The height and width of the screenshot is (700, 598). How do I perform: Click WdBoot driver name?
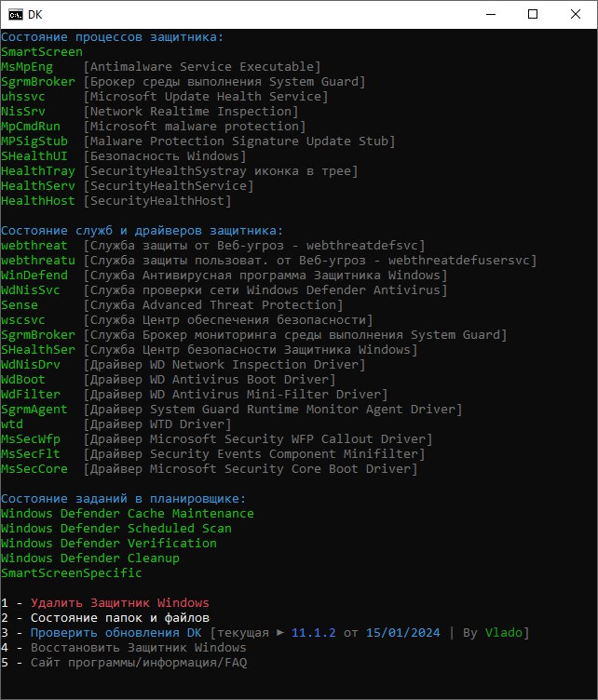coord(23,380)
